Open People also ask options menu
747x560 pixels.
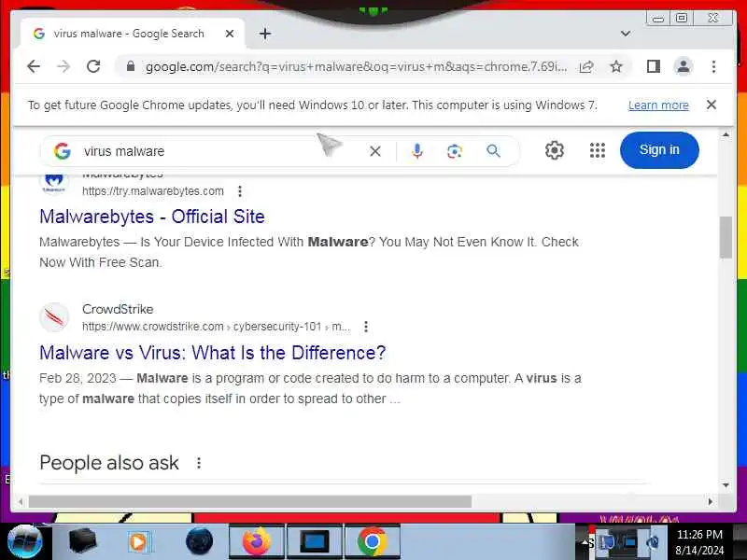pyautogui.click(x=199, y=463)
